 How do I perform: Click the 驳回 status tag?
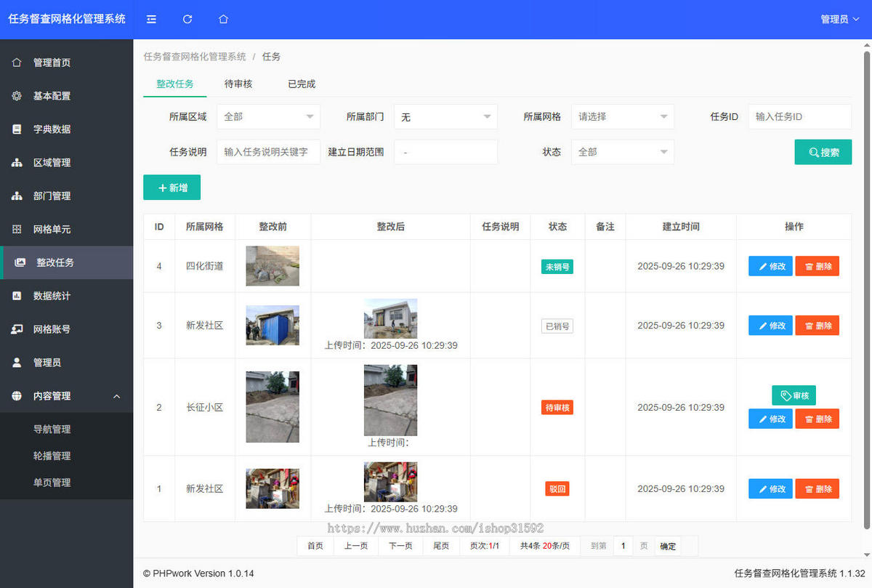pos(557,489)
